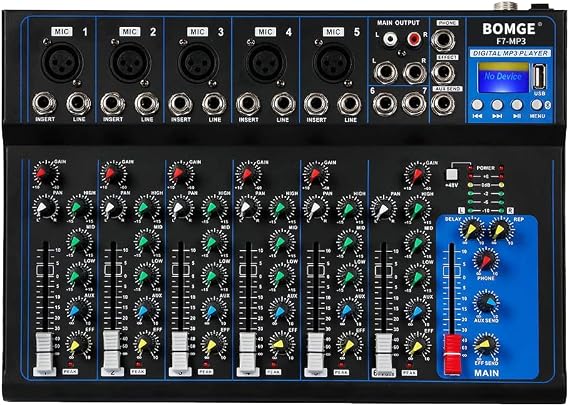Click the skip-to-next track button on MP3 player

coord(497,105)
